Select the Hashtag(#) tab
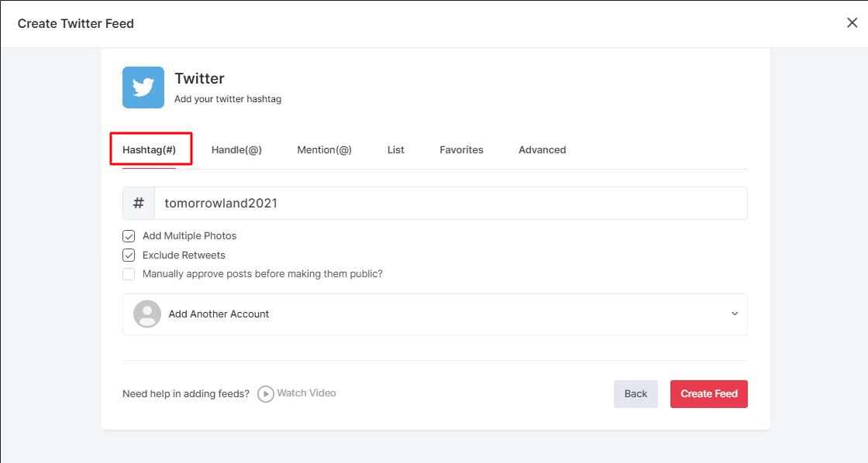The height and width of the screenshot is (463, 868). [x=150, y=149]
